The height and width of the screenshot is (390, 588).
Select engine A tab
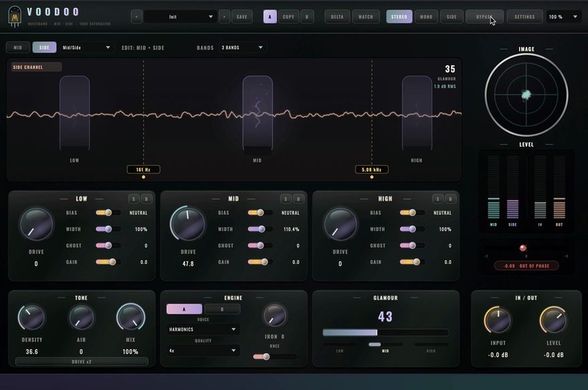(184, 309)
